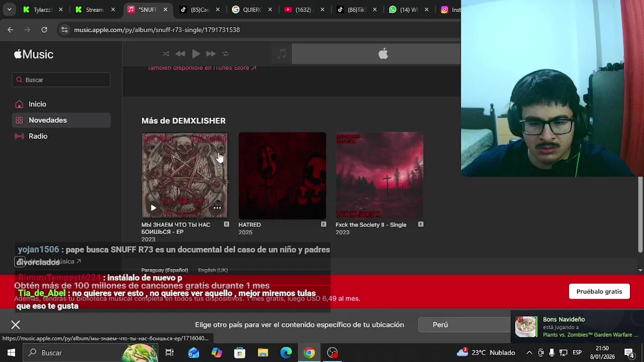Open Outlook from the taskbar

(x=194, y=352)
